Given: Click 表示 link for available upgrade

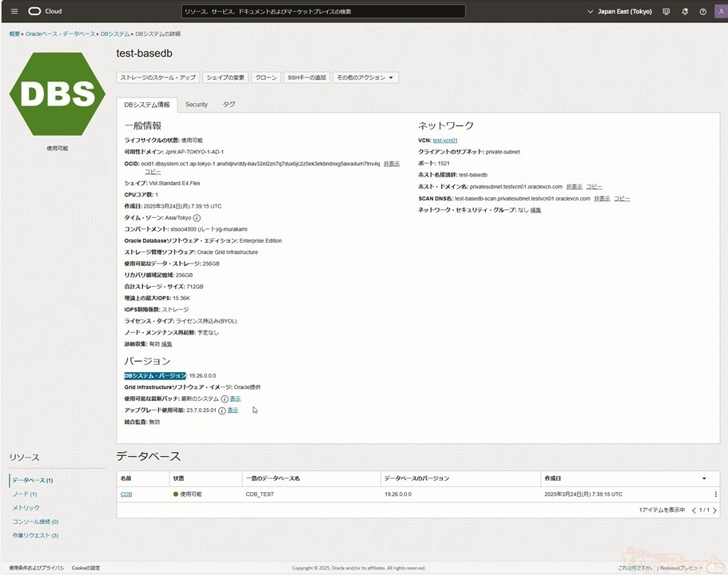Looking at the screenshot, I should 233,410.
